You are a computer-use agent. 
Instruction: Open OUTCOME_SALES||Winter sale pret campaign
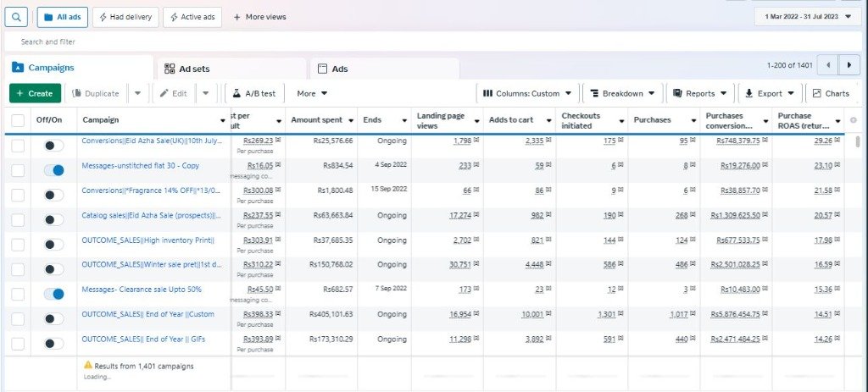(x=151, y=264)
